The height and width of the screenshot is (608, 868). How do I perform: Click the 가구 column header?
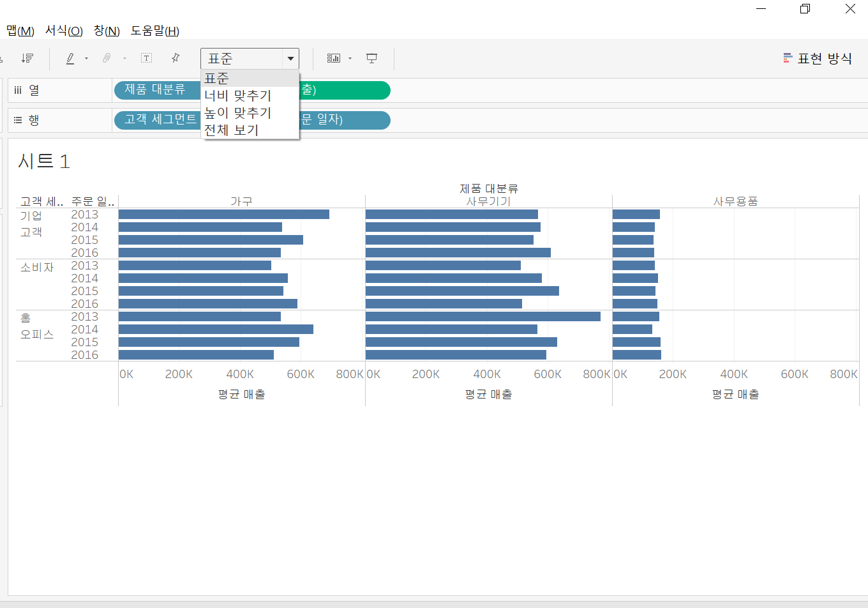click(241, 201)
